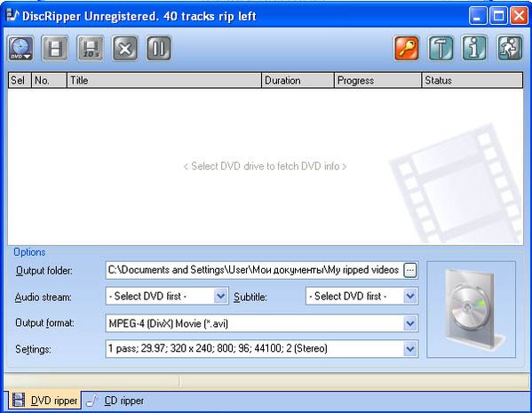Select the DVD ripper tab
Viewport: 532px width, 413px height.
coord(44,401)
